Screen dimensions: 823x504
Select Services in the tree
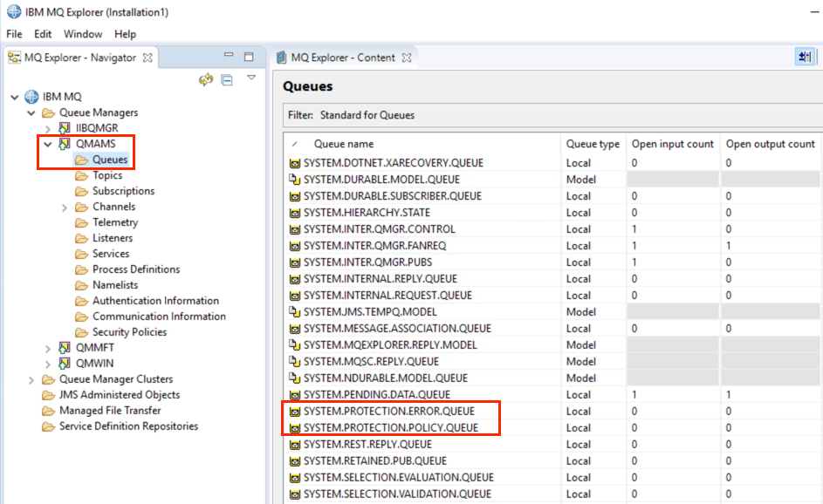point(111,254)
